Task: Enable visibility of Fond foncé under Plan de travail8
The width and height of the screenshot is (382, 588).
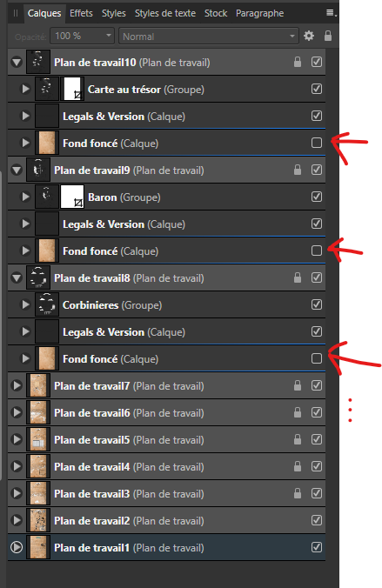Action: [317, 358]
